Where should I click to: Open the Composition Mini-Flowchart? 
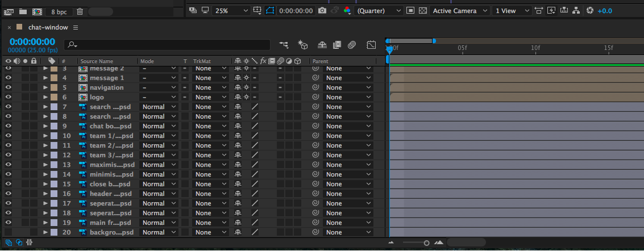pos(284,44)
